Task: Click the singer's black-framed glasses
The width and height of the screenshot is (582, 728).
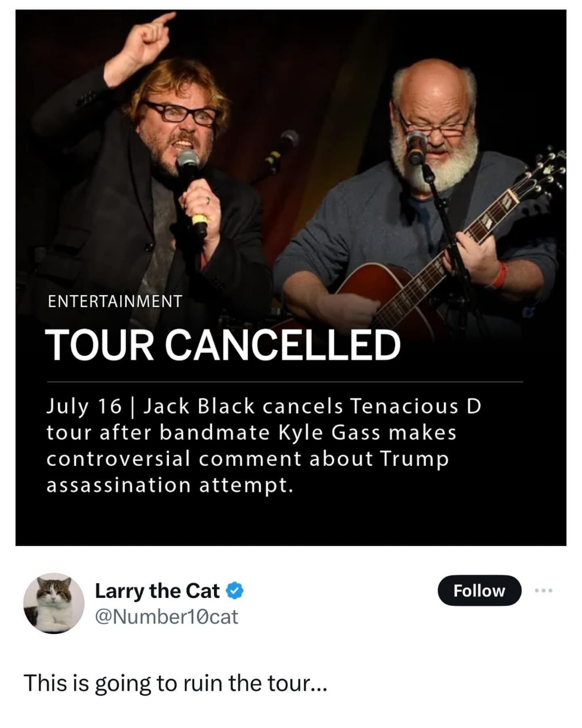Action: [180, 112]
